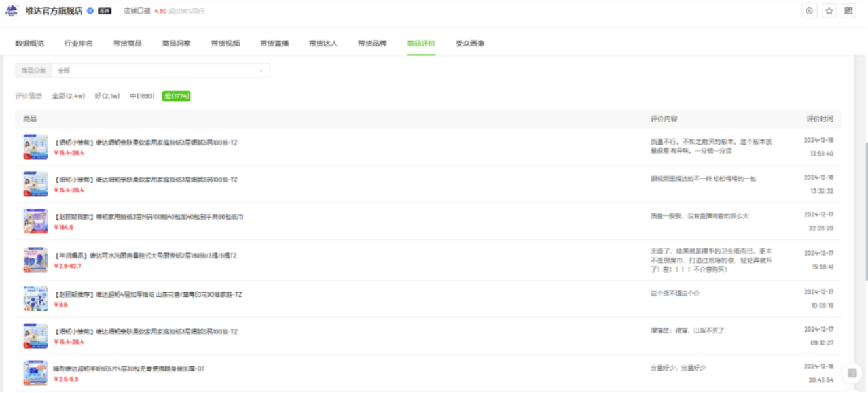Screen dimensions: 868x393
Task: Click the review starting 无语了
Action: pos(712,260)
